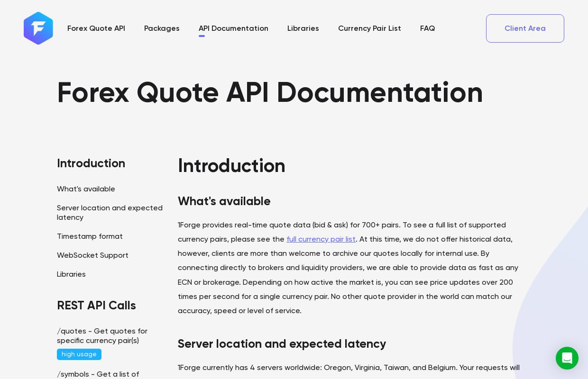This screenshot has width=588, height=379.
Task: Click the Client Area button
Action: 525,28
